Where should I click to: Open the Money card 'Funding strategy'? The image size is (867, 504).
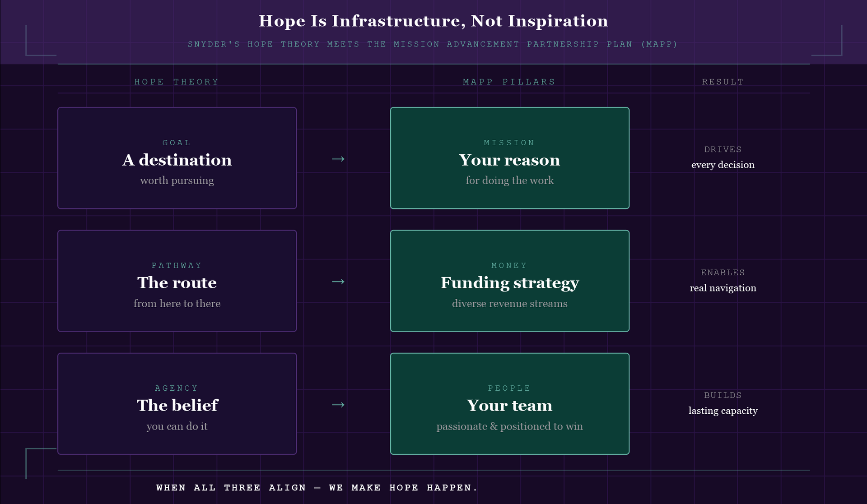click(x=509, y=281)
